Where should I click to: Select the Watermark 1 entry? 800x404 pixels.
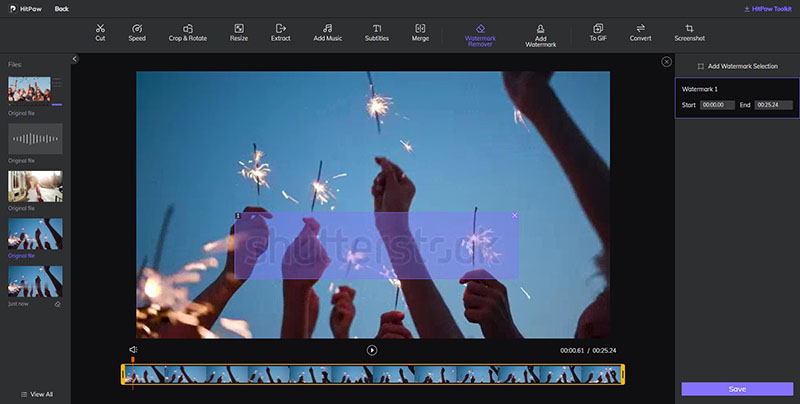pos(737,98)
